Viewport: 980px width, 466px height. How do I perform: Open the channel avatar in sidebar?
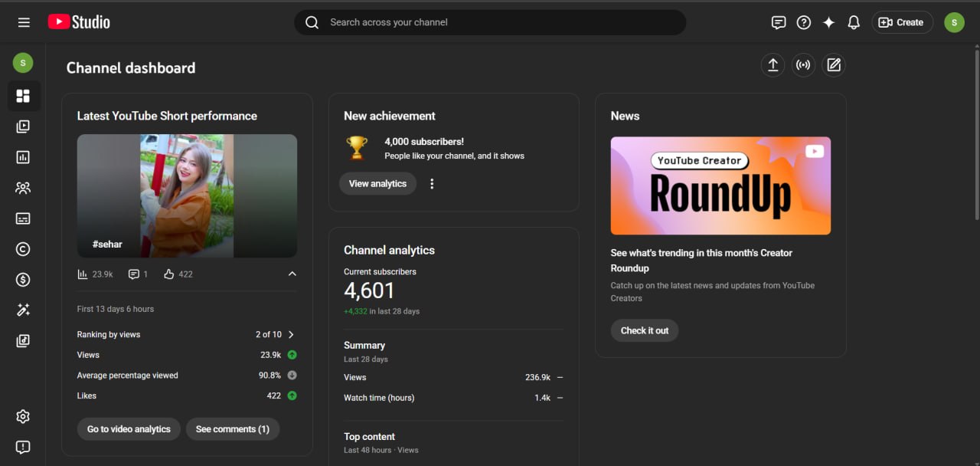pyautogui.click(x=23, y=63)
